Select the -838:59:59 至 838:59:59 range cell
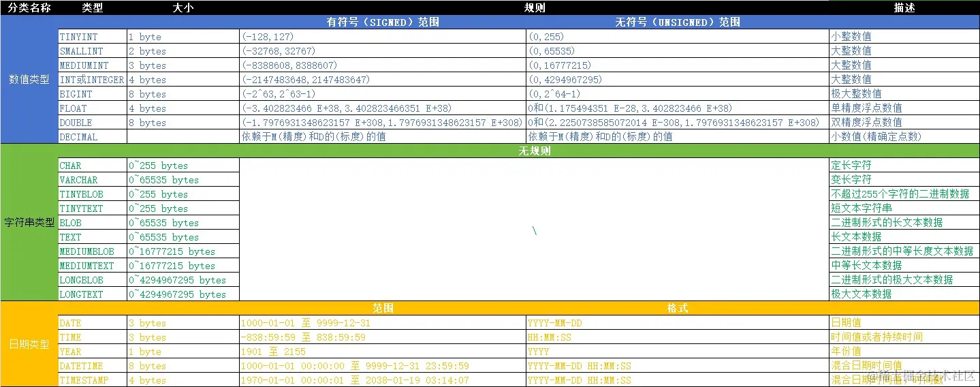Viewport: 980px width, 387px height. (x=383, y=337)
